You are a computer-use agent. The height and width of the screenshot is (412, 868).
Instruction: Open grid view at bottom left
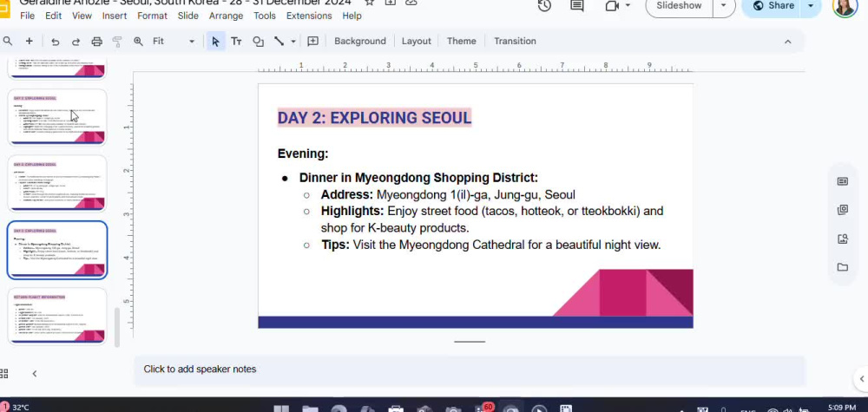(x=3, y=374)
